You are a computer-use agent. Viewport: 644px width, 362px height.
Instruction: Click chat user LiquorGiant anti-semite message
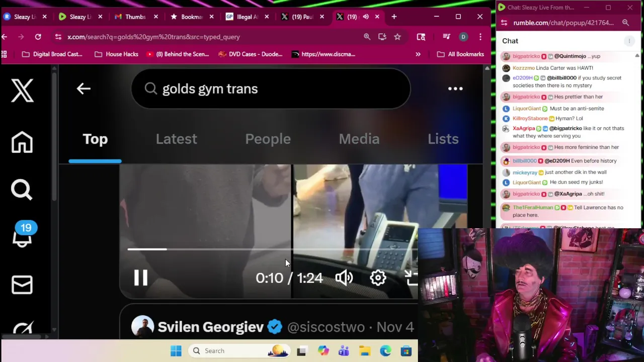(526, 109)
